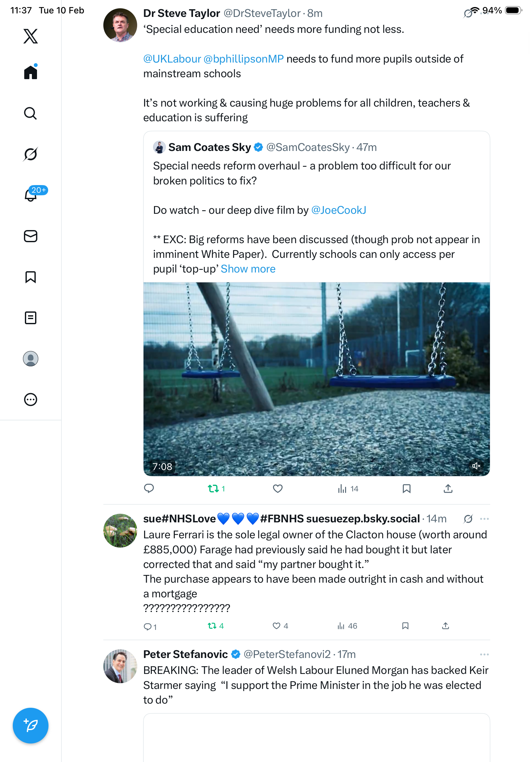Open notifications with 20+ badge
Image resolution: width=532 pixels, height=762 pixels.
(x=31, y=195)
